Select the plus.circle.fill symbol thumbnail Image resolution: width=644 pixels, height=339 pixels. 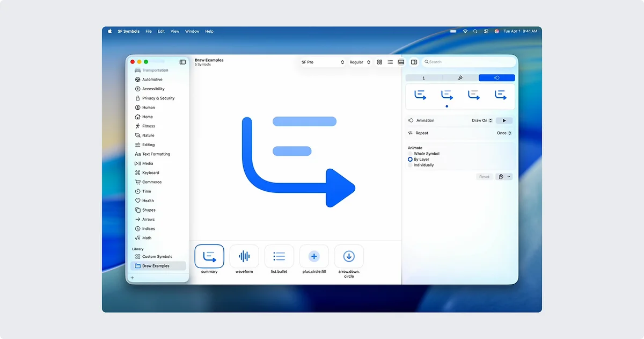click(x=314, y=257)
